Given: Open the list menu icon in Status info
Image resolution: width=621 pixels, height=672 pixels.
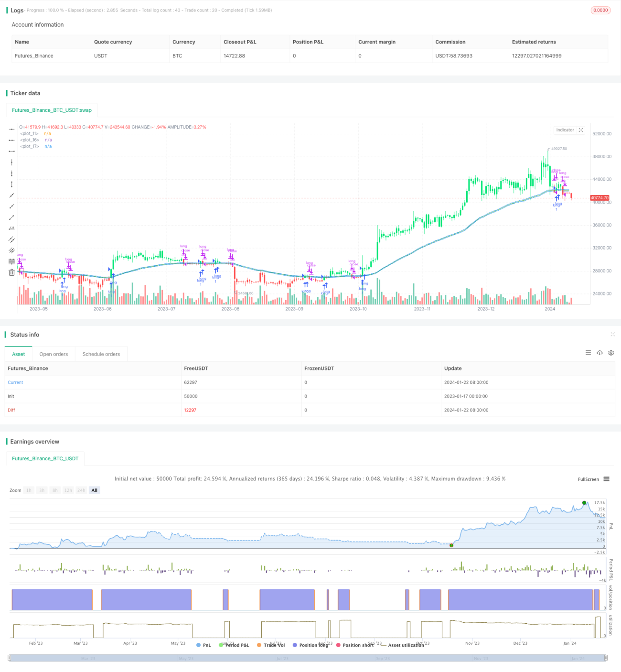Looking at the screenshot, I should tap(588, 353).
